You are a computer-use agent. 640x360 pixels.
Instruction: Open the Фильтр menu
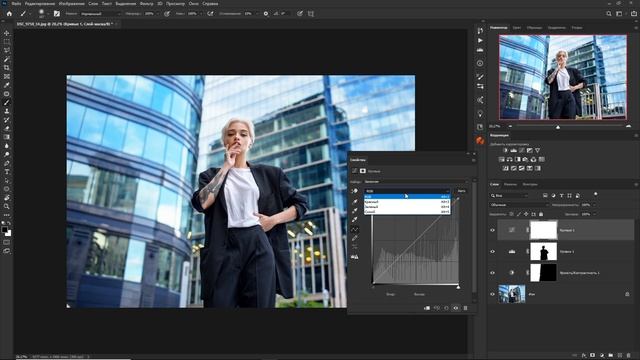pyautogui.click(x=146, y=3)
